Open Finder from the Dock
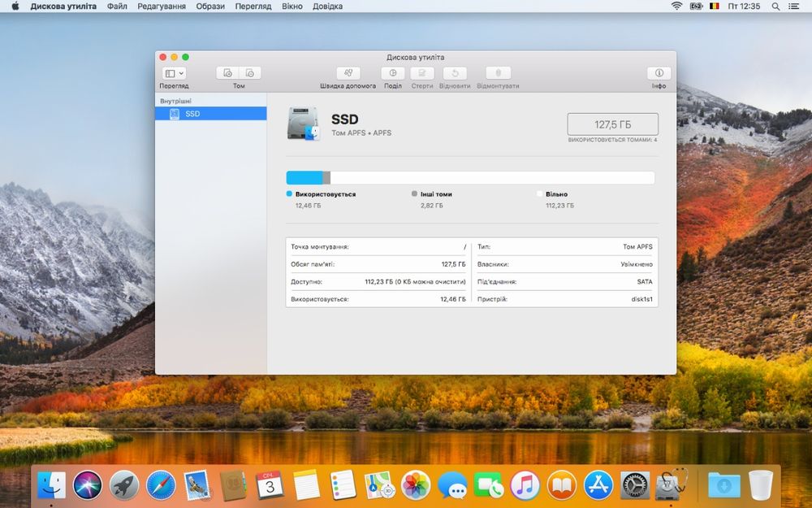 click(51, 486)
